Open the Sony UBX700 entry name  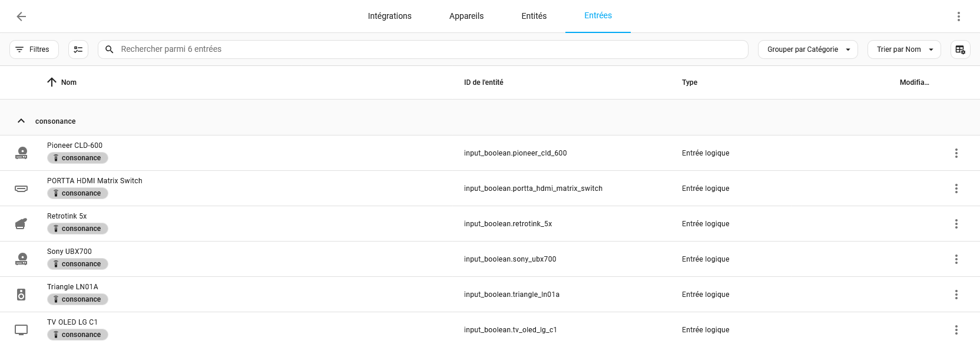pyautogui.click(x=69, y=252)
